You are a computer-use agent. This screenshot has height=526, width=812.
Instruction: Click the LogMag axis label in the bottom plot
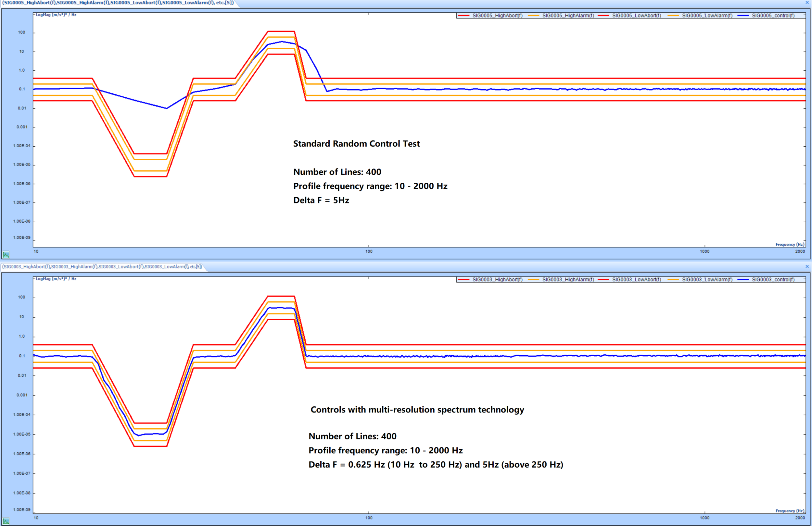56,279
